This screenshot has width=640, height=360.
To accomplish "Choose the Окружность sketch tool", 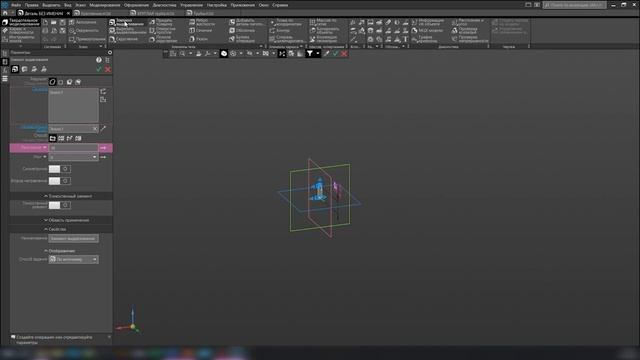I will point(84,31).
